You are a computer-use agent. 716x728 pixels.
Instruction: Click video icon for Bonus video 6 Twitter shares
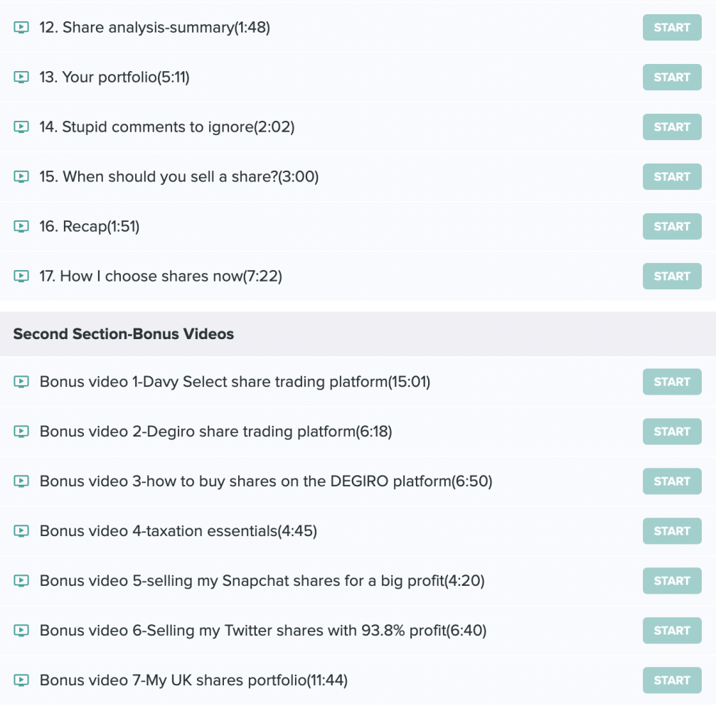[21, 631]
